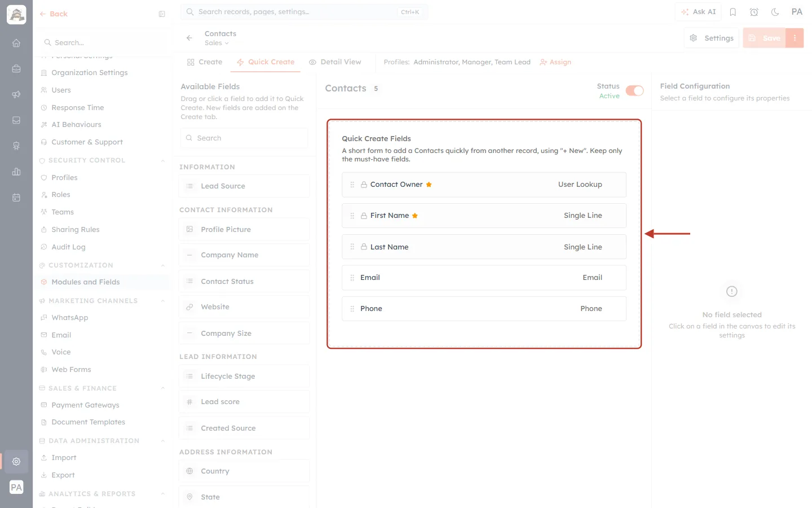Click the drag handle of Phone field
812x508 pixels.
tap(352, 309)
